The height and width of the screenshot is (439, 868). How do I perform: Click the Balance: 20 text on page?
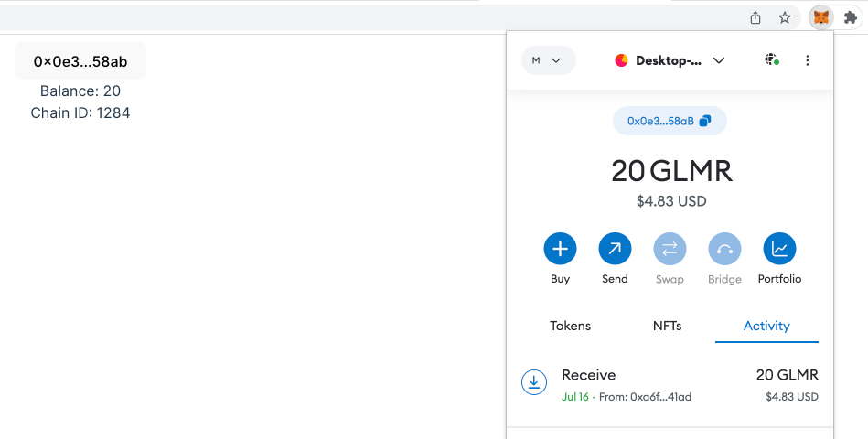(x=80, y=91)
